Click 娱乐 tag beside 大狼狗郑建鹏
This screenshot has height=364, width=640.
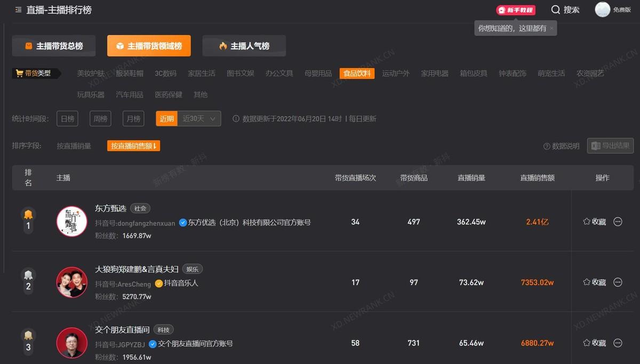coord(193,269)
